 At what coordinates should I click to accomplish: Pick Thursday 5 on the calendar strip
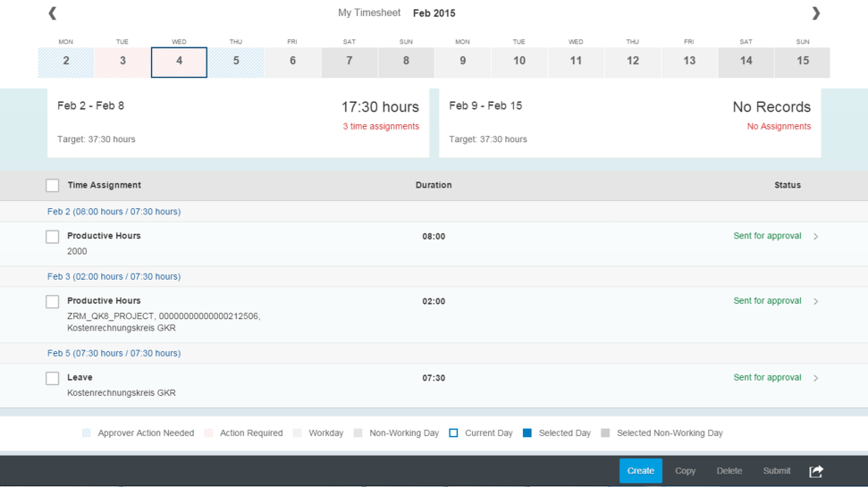pyautogui.click(x=236, y=62)
